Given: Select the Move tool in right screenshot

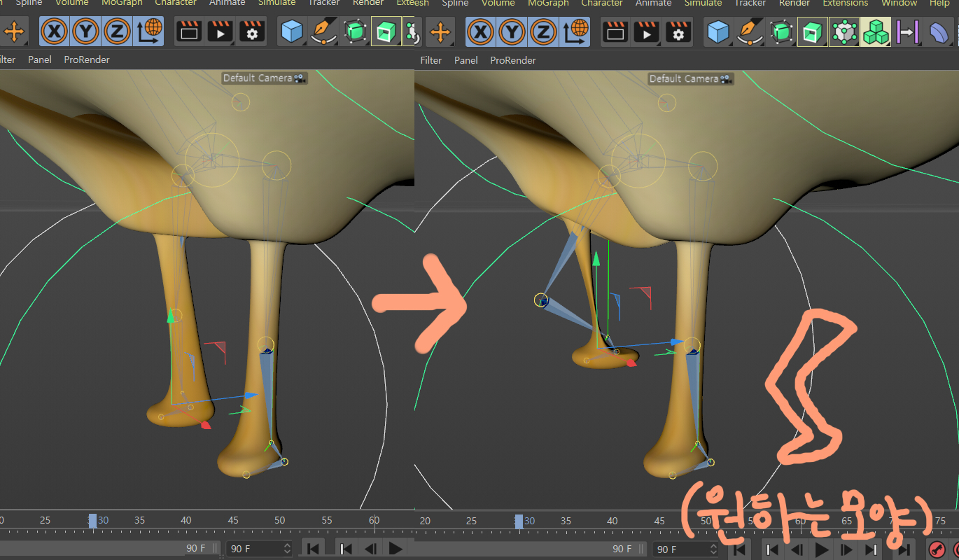Looking at the screenshot, I should click(440, 32).
